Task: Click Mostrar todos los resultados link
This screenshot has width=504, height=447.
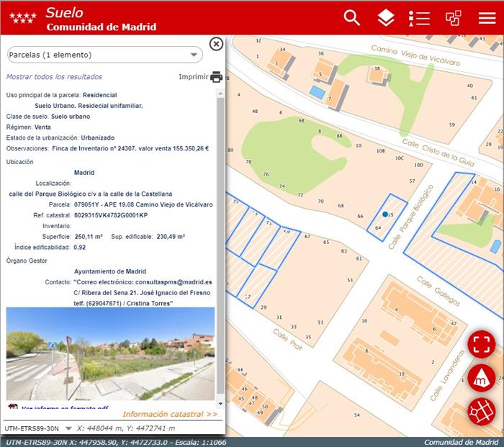Action: point(54,77)
